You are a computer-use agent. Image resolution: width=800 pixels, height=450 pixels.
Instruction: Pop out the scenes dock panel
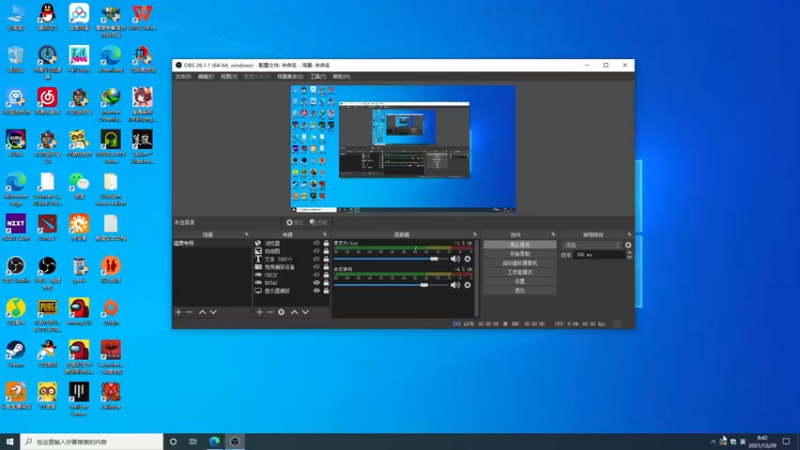pos(246,235)
